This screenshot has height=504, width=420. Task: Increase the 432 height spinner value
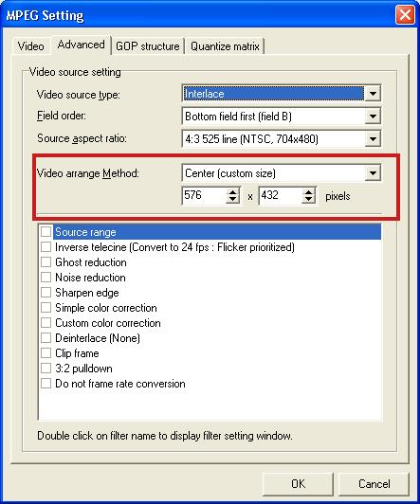tap(308, 191)
